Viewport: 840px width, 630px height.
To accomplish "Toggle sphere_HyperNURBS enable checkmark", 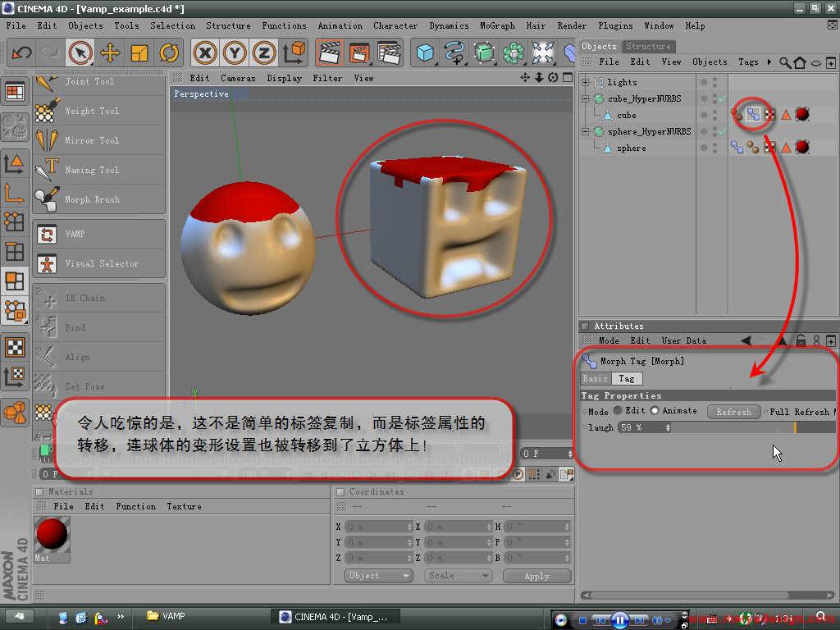I will [723, 131].
